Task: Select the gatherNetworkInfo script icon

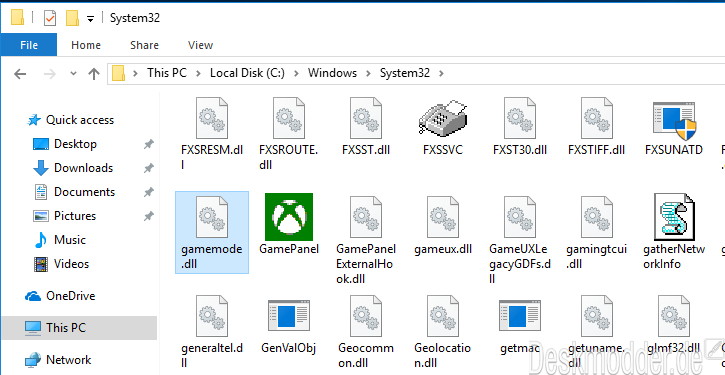Action: point(674,217)
